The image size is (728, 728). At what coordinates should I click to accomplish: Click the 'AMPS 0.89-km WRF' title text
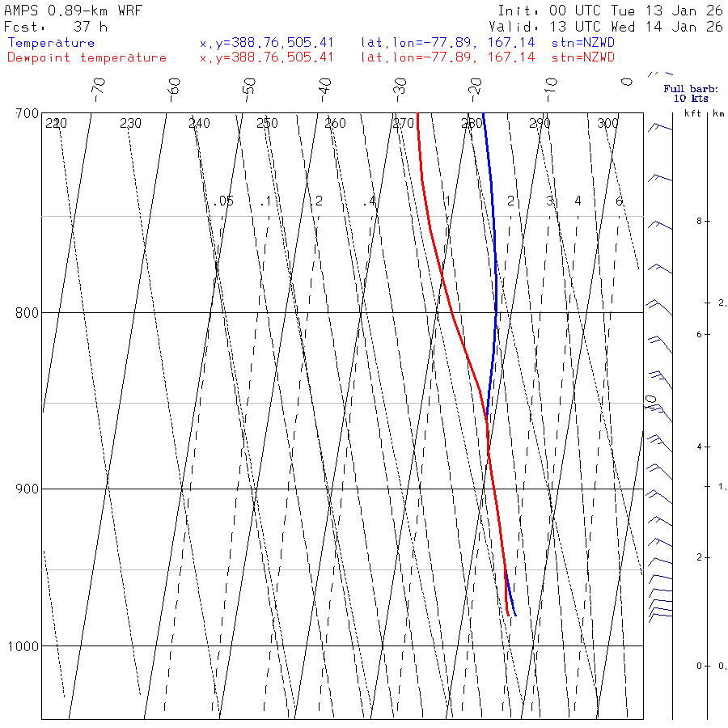73,11
